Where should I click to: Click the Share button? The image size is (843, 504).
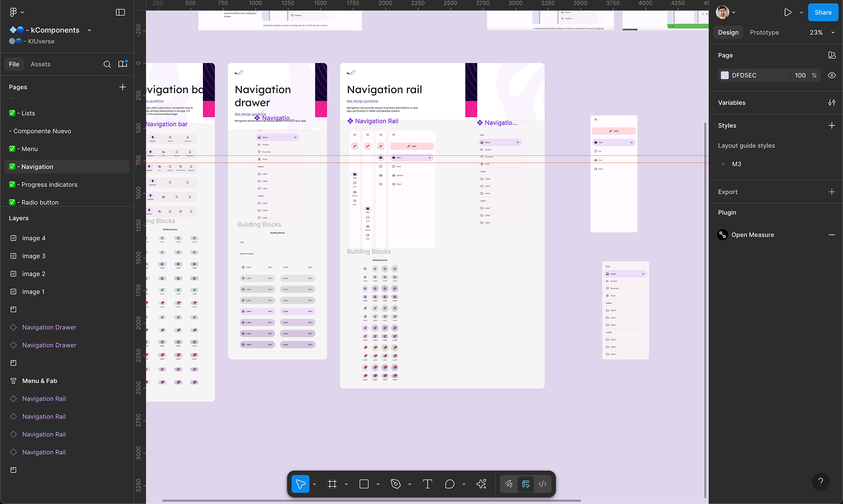[823, 12]
